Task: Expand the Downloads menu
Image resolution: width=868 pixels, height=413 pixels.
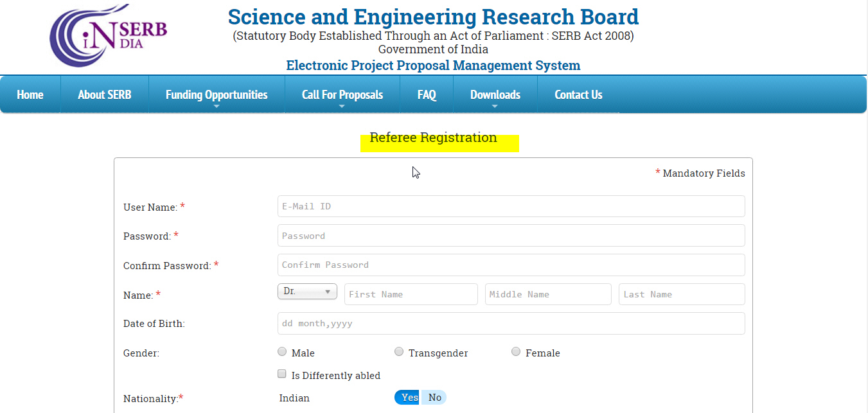Action: click(495, 95)
